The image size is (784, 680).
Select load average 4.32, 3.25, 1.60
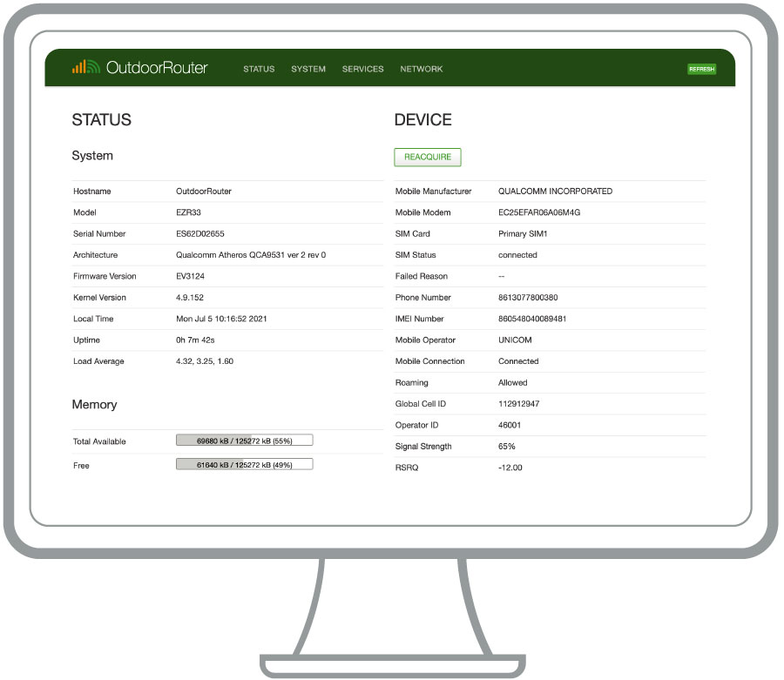[205, 361]
